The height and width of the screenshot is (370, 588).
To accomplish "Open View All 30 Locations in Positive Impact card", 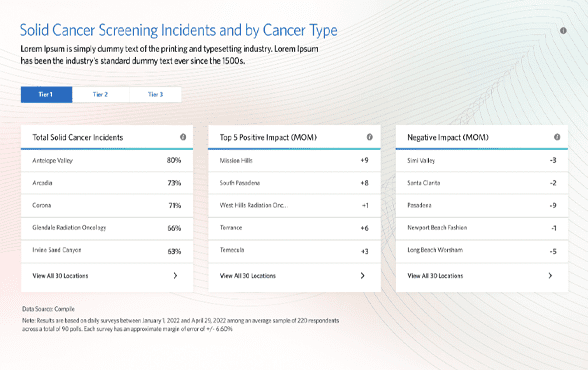I will point(248,276).
